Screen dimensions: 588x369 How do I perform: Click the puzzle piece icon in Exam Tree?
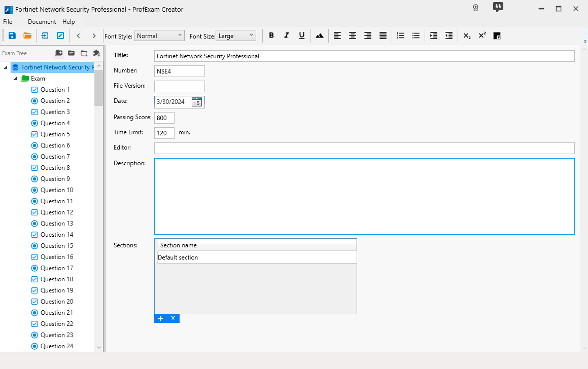click(97, 53)
